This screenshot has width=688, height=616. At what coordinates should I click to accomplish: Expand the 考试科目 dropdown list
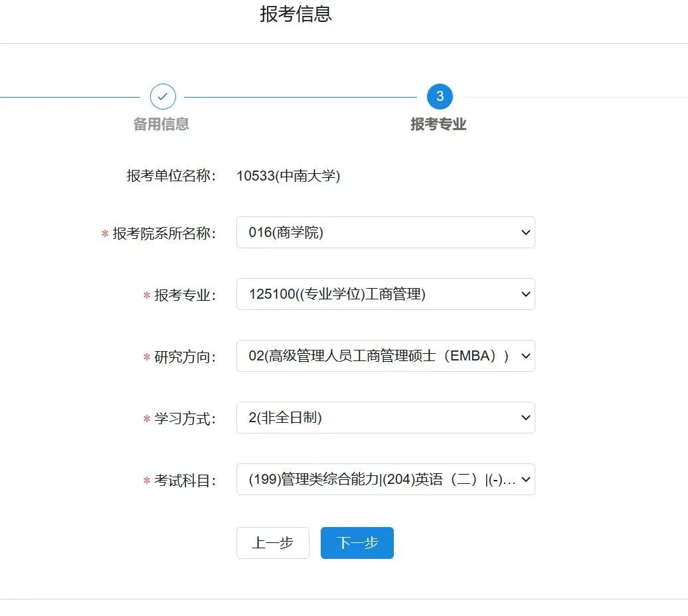[379, 479]
